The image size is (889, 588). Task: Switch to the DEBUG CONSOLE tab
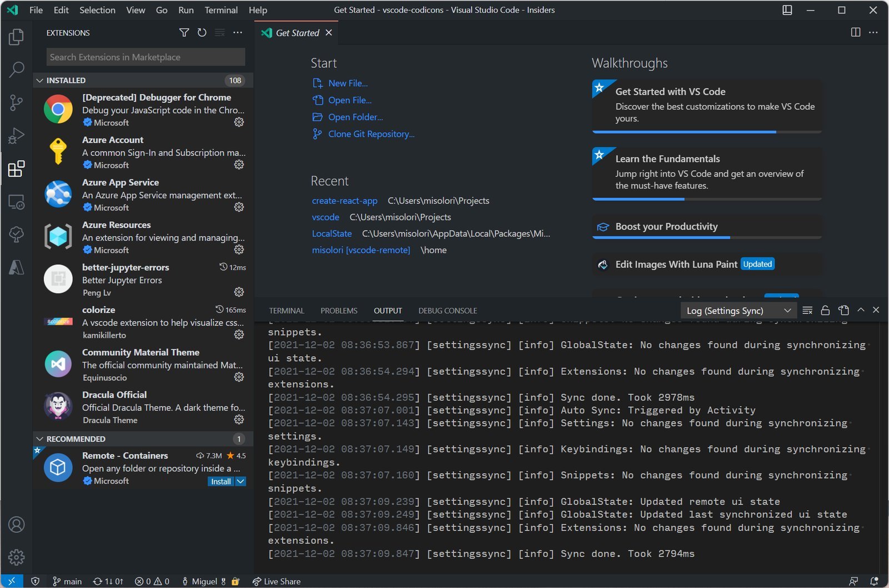[x=448, y=311]
